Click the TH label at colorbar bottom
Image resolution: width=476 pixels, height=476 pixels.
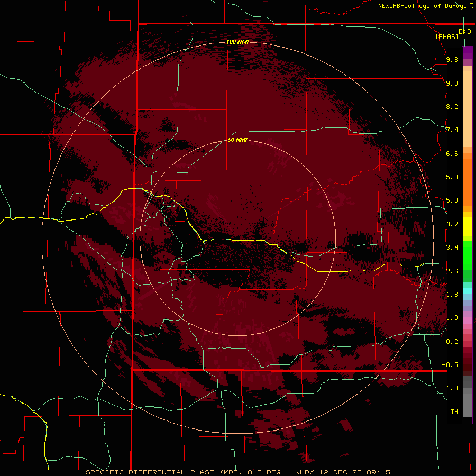click(x=454, y=412)
